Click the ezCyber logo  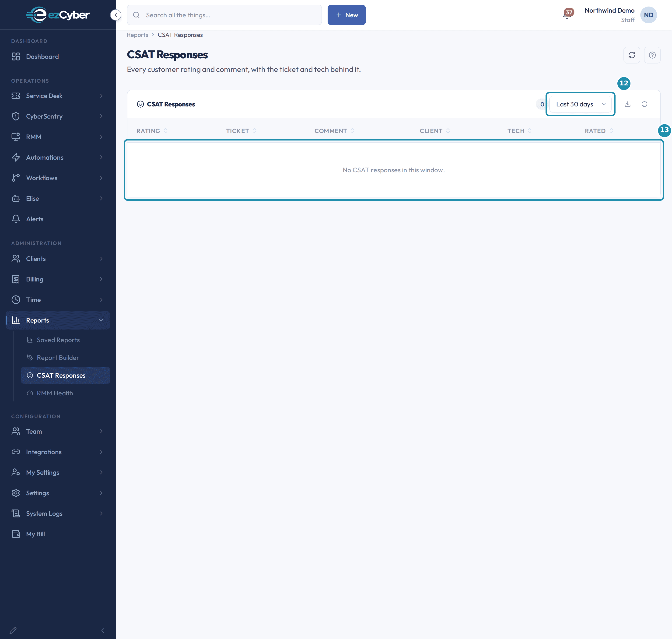coord(58,15)
